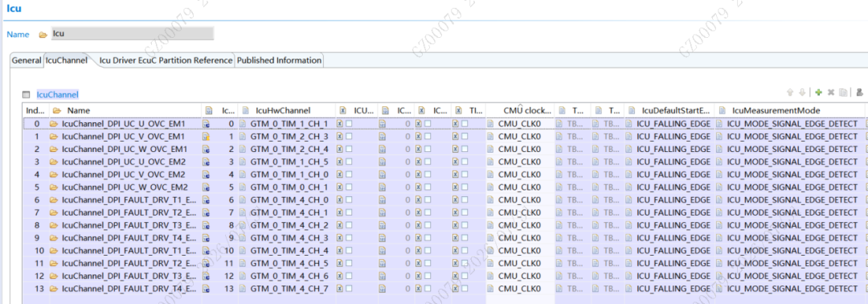The width and height of the screenshot is (868, 304).
Task: Click cell GTM_0_TIM_4_CH_5
Action: pos(287,263)
